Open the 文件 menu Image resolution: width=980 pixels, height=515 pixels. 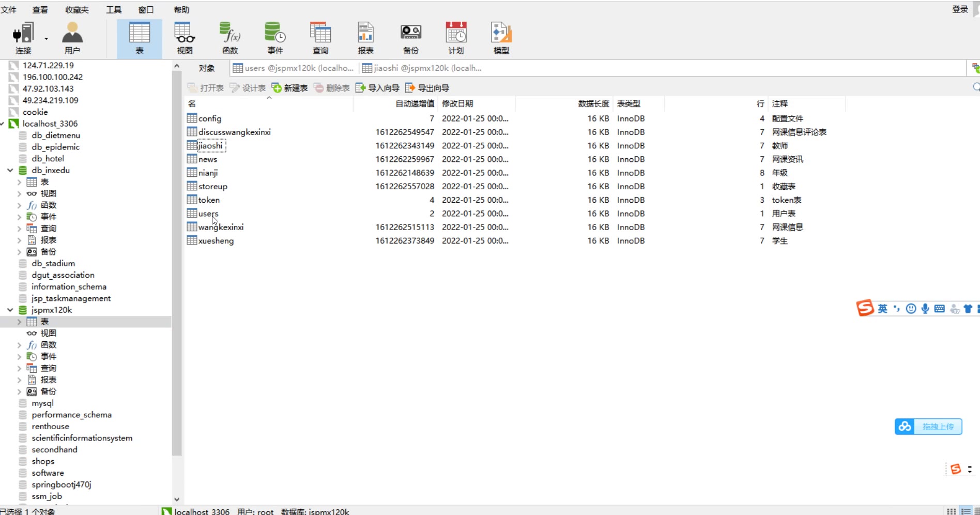9,10
